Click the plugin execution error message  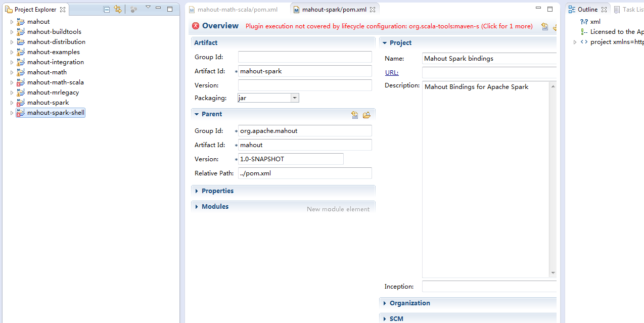click(x=389, y=26)
